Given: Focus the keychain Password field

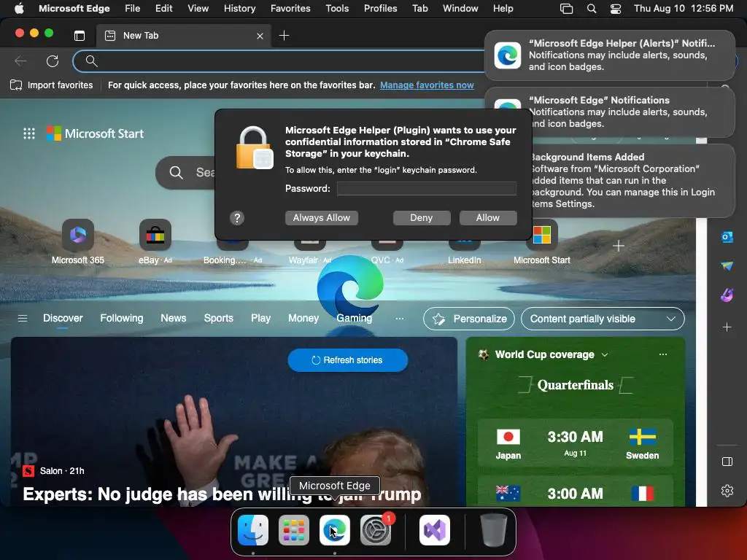Looking at the screenshot, I should [426, 189].
